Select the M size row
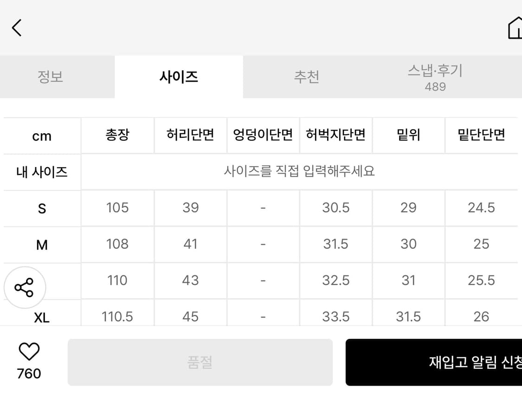 (41, 244)
